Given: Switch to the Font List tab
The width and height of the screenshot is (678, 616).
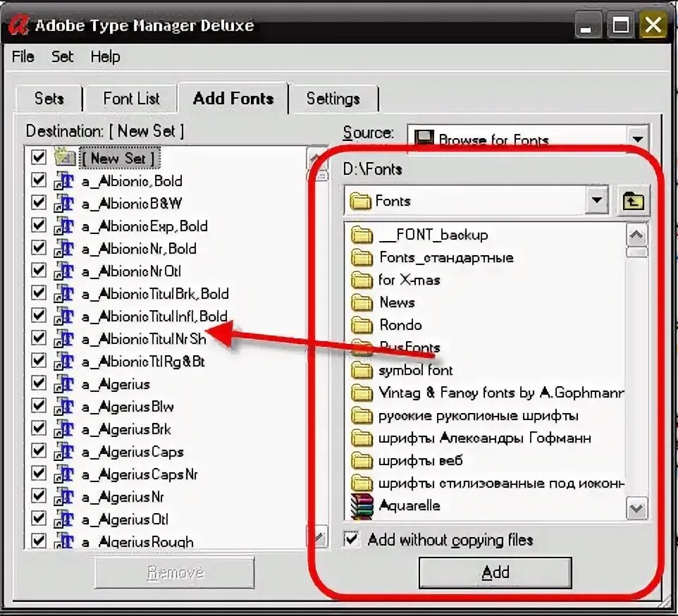Looking at the screenshot, I should tap(131, 99).
